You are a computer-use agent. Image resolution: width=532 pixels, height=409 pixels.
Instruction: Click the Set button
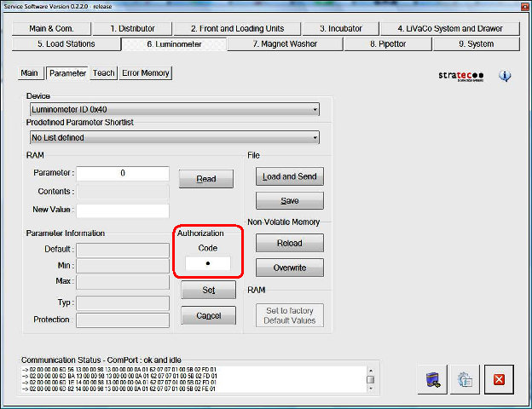tap(208, 291)
